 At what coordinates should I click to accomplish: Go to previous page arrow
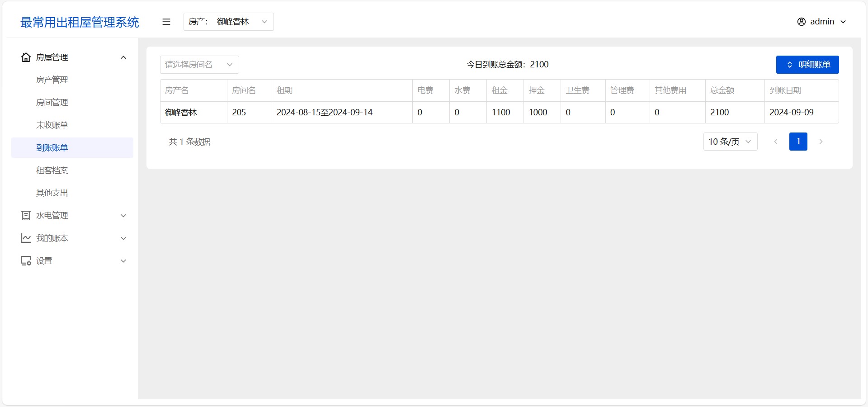coord(776,142)
